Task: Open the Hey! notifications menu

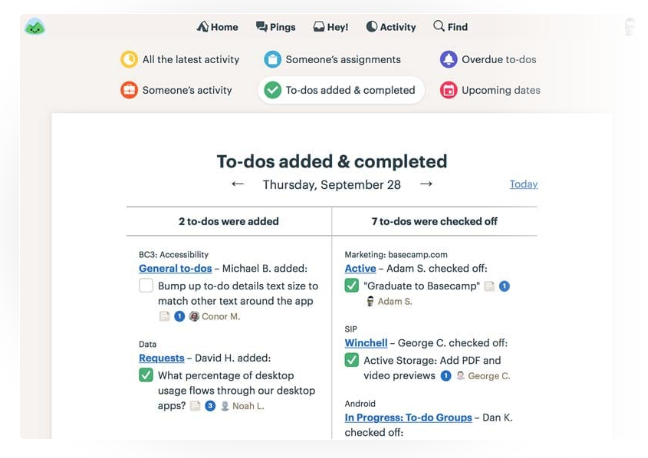Action: click(331, 27)
